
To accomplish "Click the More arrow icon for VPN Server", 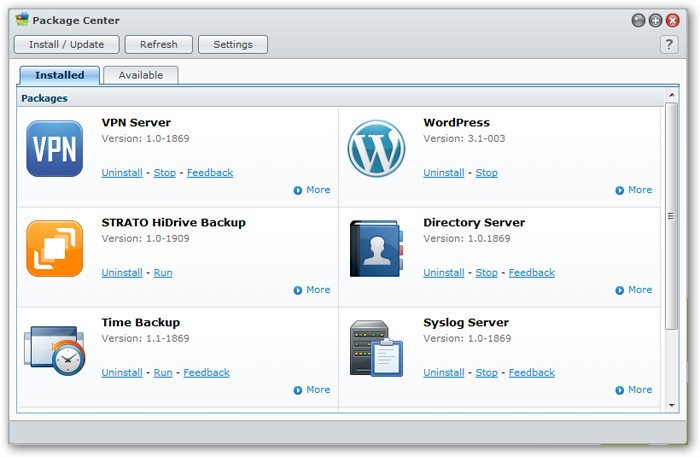I will (x=298, y=191).
